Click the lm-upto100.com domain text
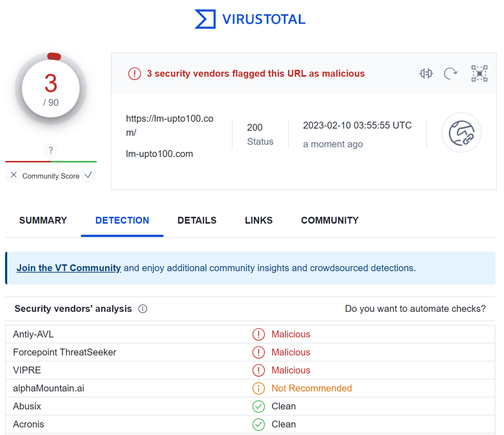The height and width of the screenshot is (435, 504). click(x=160, y=154)
